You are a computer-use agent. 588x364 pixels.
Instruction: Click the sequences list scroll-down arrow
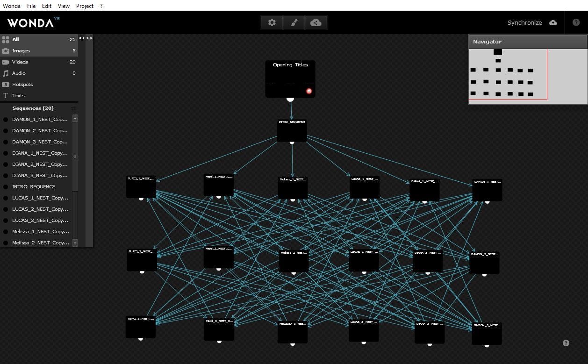point(75,243)
